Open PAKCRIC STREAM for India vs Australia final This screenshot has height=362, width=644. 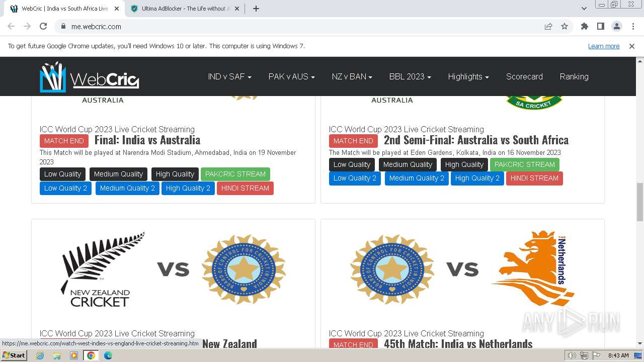[x=235, y=174]
